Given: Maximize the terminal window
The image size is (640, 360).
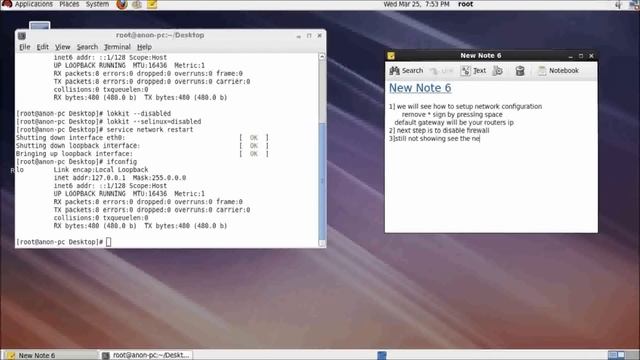Looking at the screenshot, I should [x=309, y=36].
